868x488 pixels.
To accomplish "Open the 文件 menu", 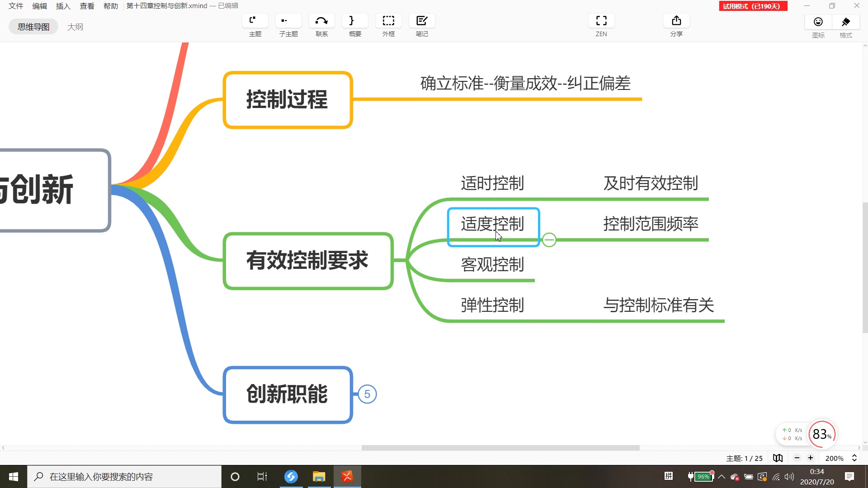I will 16,6.
